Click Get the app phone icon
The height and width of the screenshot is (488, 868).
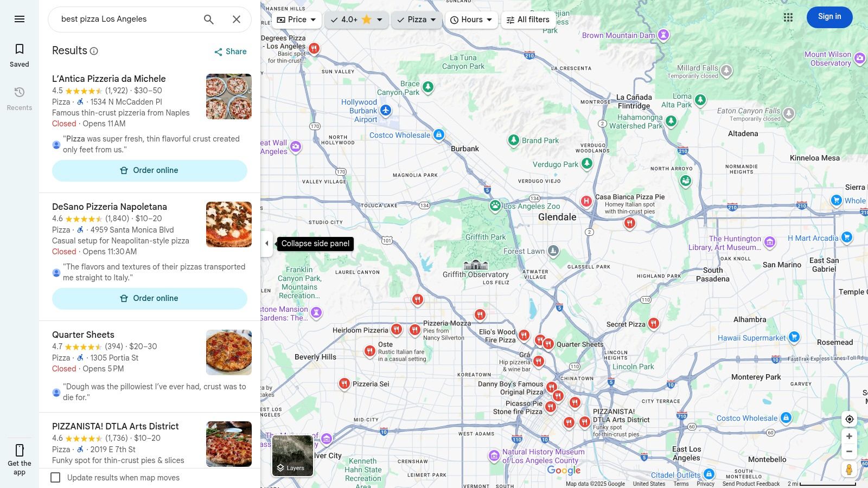coord(20,450)
